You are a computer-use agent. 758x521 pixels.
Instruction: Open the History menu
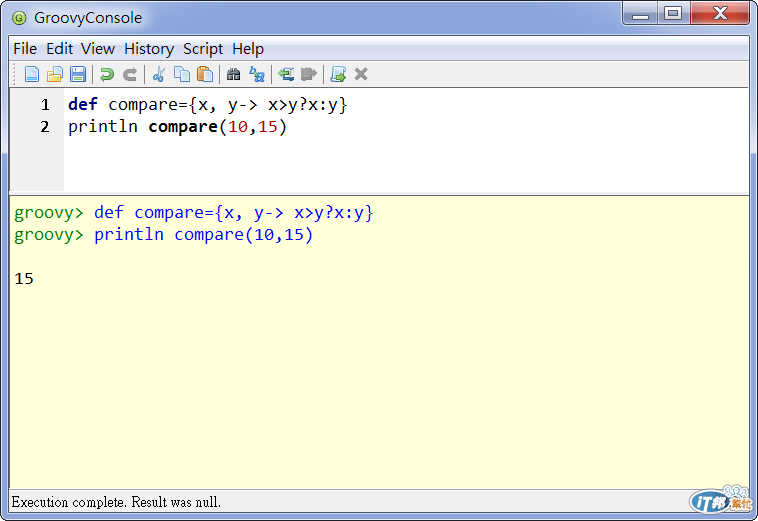(x=149, y=49)
